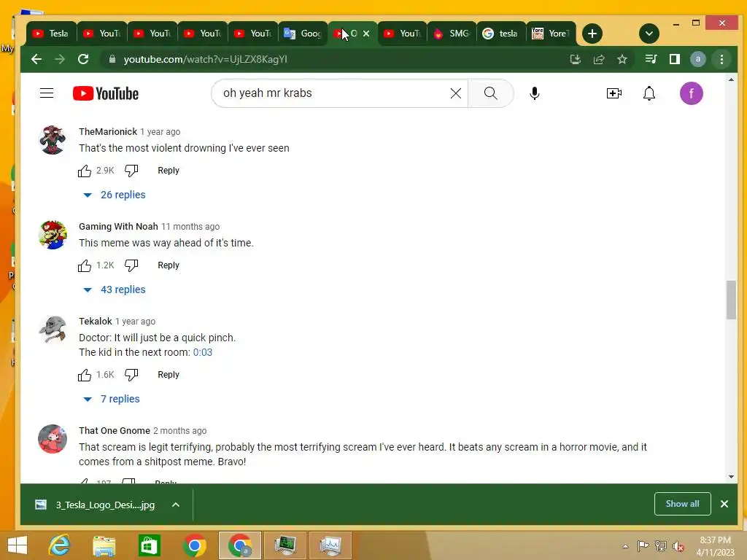Open Windows Start button
Viewport: 747px width, 560px height.
tap(18, 545)
